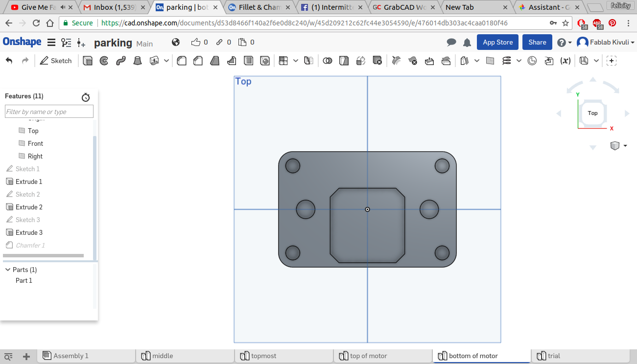Open the Boolean tool
637x364 pixels.
click(x=328, y=61)
